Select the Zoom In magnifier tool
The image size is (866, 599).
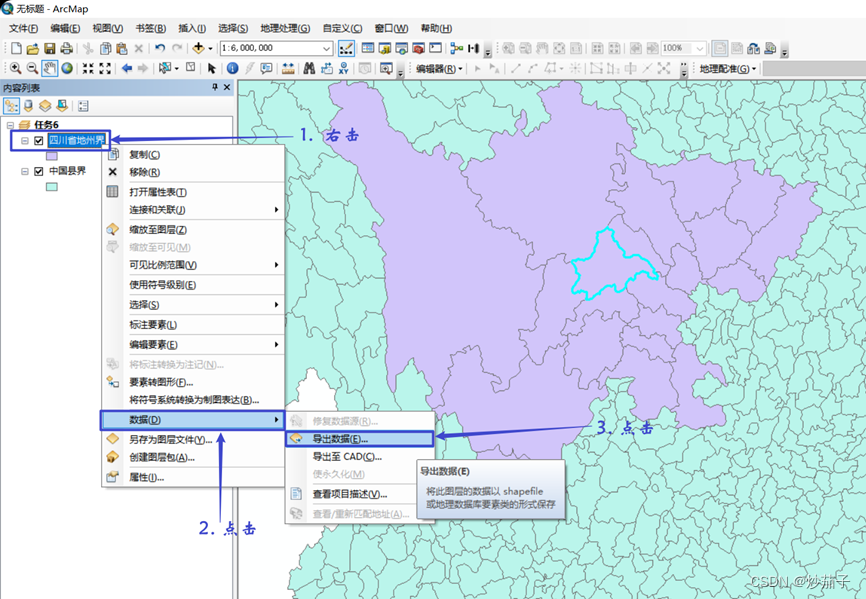(x=15, y=68)
